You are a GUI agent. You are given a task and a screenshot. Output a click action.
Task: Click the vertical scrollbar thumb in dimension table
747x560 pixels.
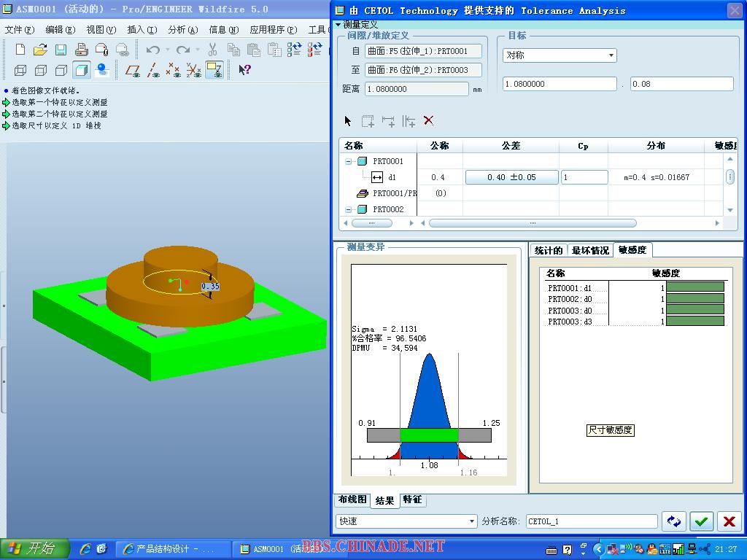point(729,177)
